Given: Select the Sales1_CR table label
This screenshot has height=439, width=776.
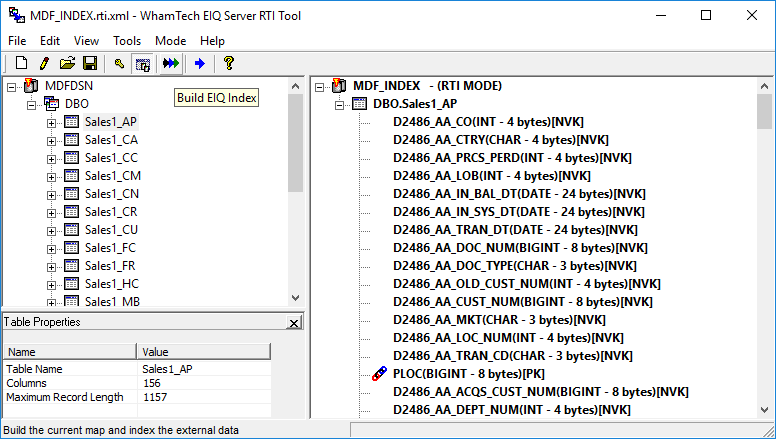Looking at the screenshot, I should point(111,212).
